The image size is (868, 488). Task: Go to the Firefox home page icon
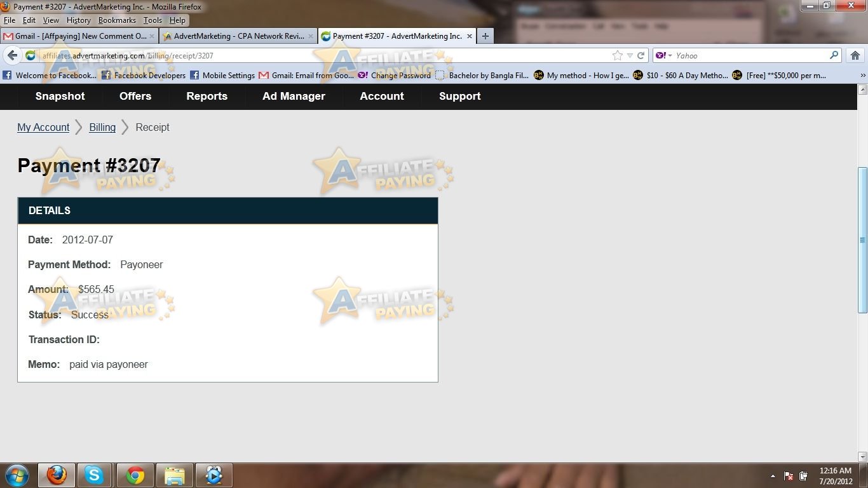(x=855, y=55)
